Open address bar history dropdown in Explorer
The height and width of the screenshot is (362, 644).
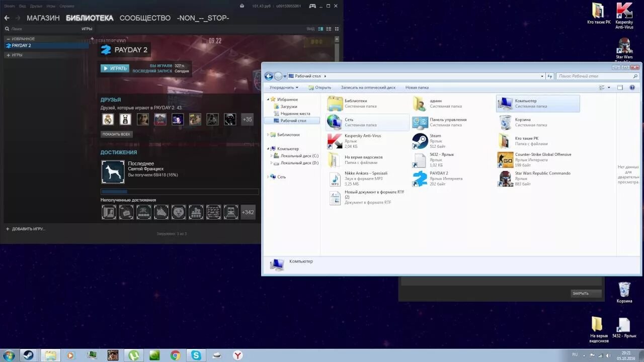(x=542, y=76)
